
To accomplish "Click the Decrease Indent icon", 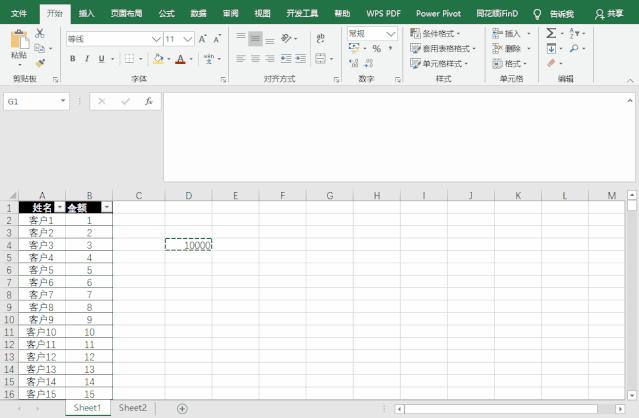I will coord(286,59).
